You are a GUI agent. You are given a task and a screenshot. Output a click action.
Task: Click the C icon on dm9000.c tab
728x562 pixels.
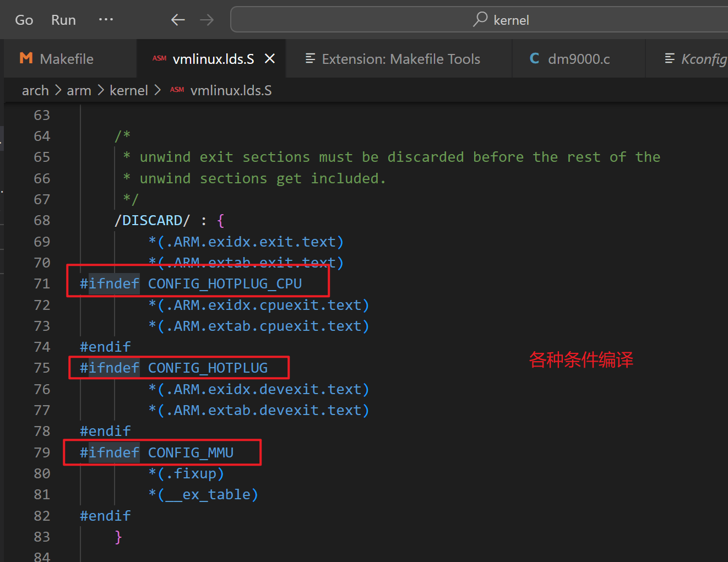click(534, 58)
